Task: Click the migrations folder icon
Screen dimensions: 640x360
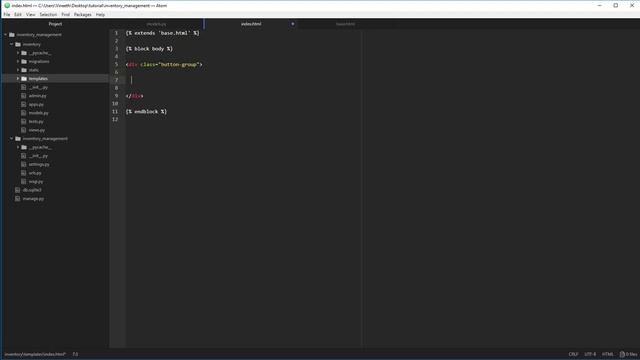Action: [24, 62]
